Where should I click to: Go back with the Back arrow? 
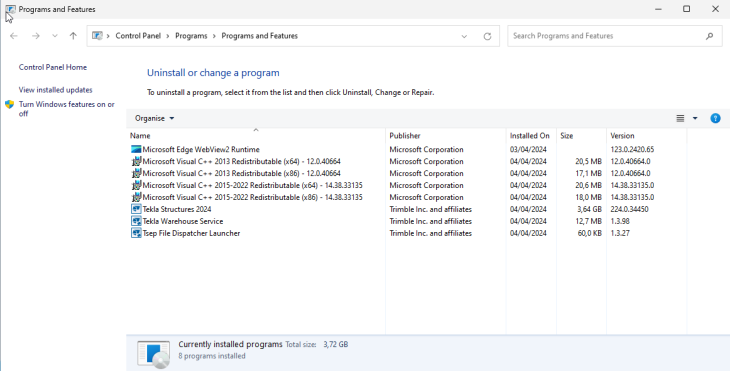coord(14,36)
